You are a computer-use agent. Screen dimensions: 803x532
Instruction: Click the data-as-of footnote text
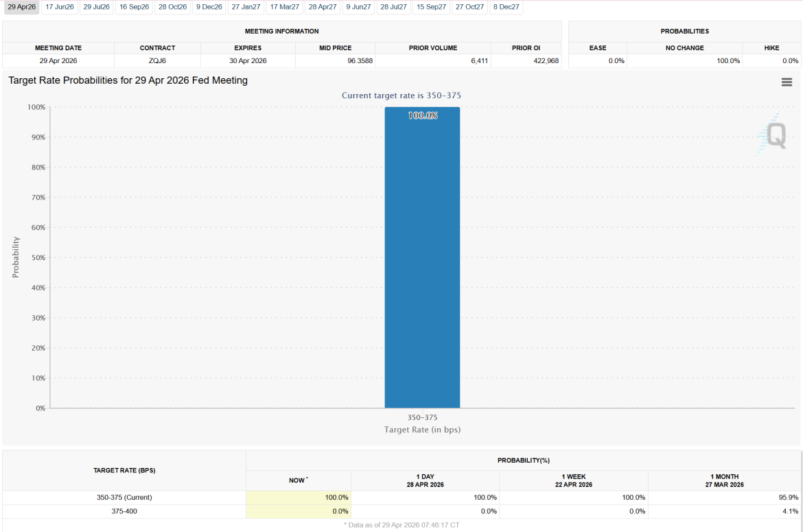coord(401,524)
